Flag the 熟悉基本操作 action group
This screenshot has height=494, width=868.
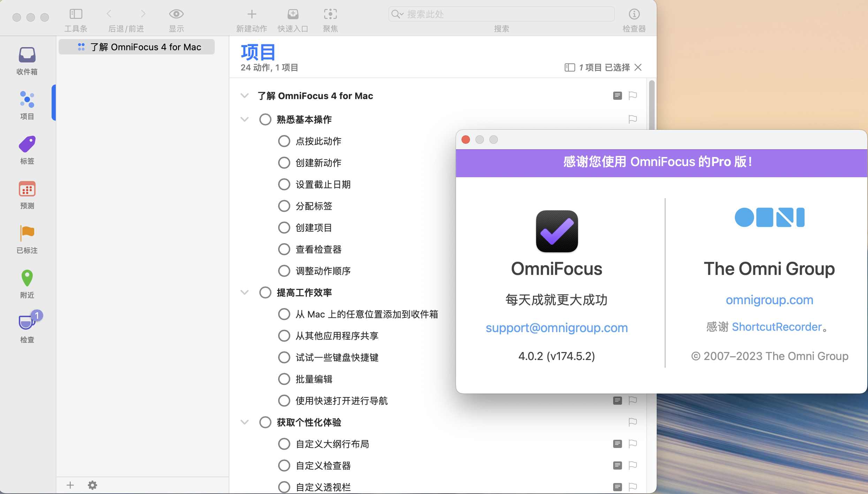coord(633,119)
